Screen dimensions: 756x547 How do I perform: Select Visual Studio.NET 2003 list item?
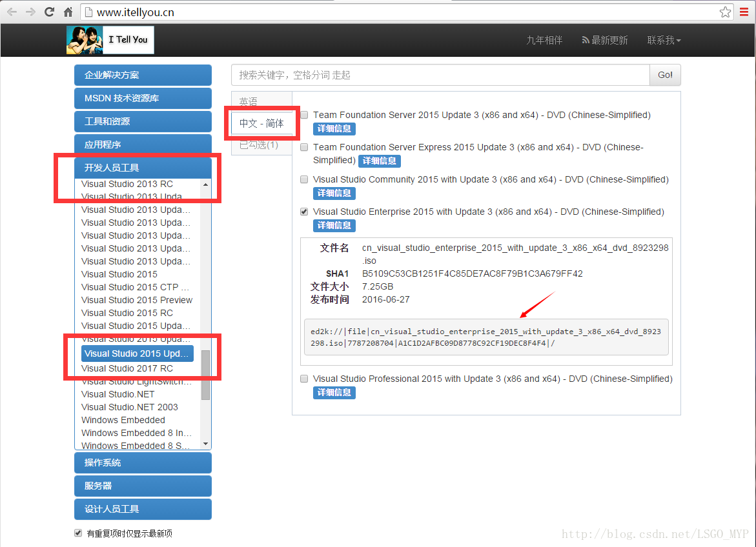130,407
